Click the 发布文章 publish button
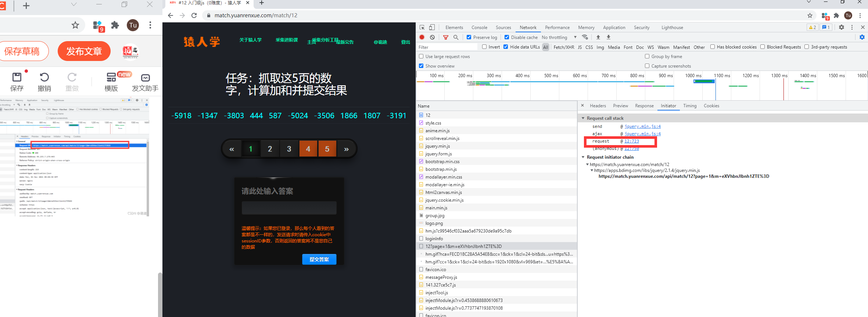The width and height of the screenshot is (868, 317). tap(84, 51)
